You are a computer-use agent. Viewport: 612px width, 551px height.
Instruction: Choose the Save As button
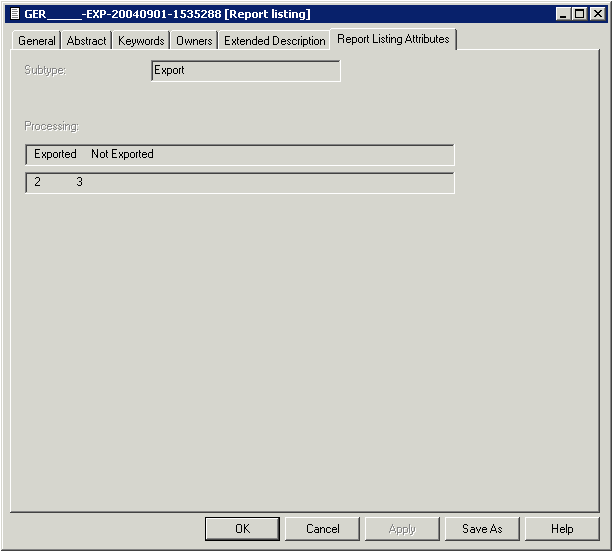click(x=482, y=529)
